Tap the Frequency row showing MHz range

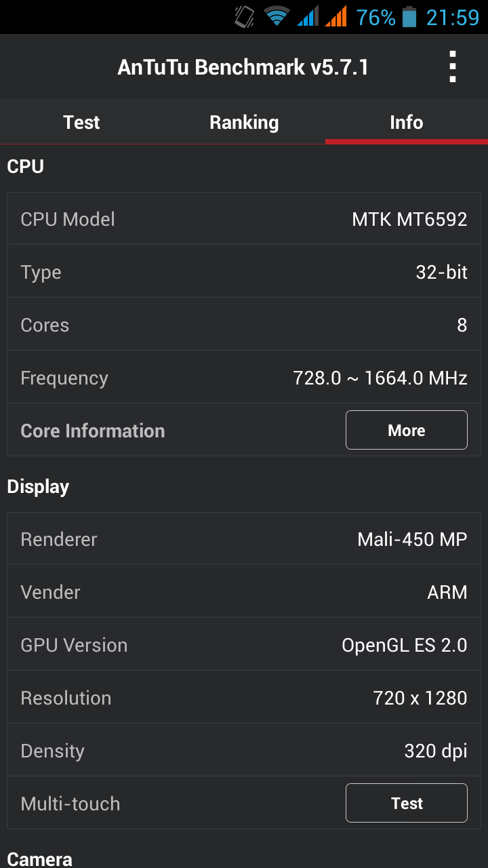click(x=244, y=377)
